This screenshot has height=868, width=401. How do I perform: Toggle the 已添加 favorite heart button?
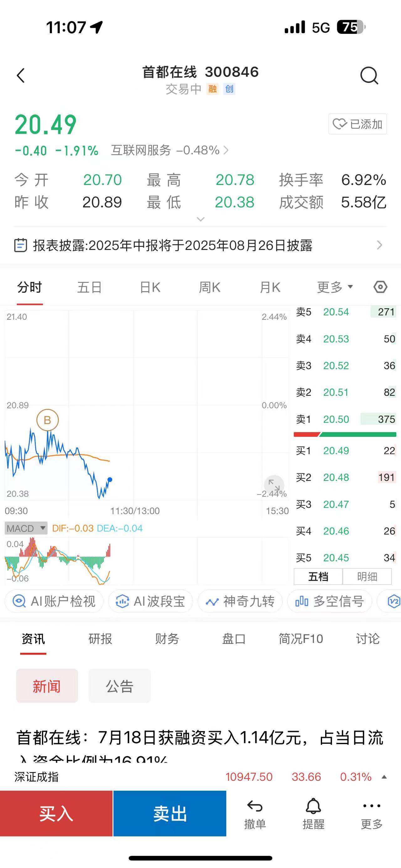click(357, 124)
